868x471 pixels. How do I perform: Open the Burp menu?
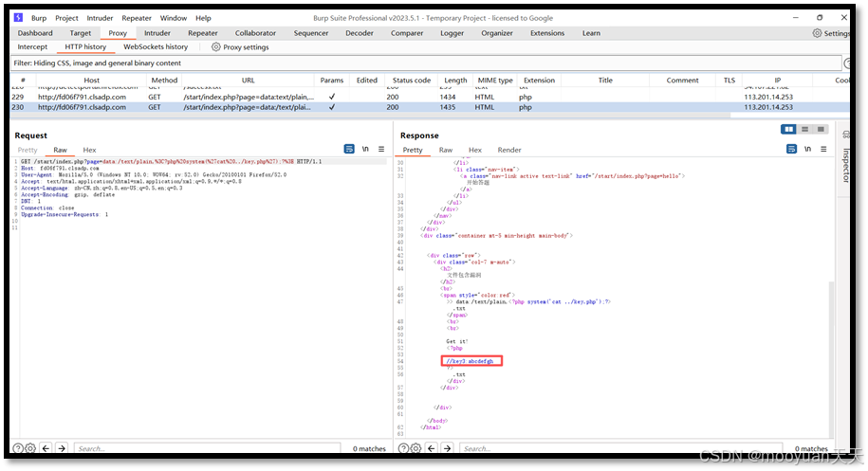pyautogui.click(x=39, y=18)
